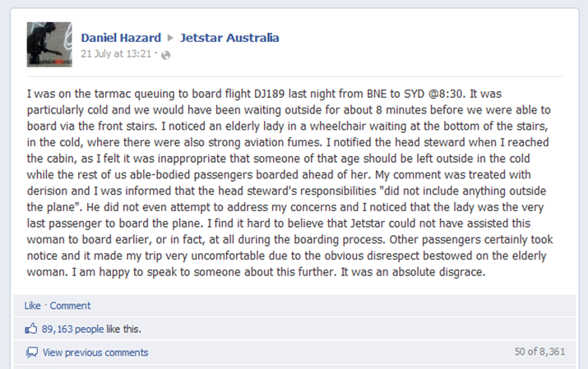Like the post using the Like link
This screenshot has height=369, width=588.
click(x=32, y=306)
